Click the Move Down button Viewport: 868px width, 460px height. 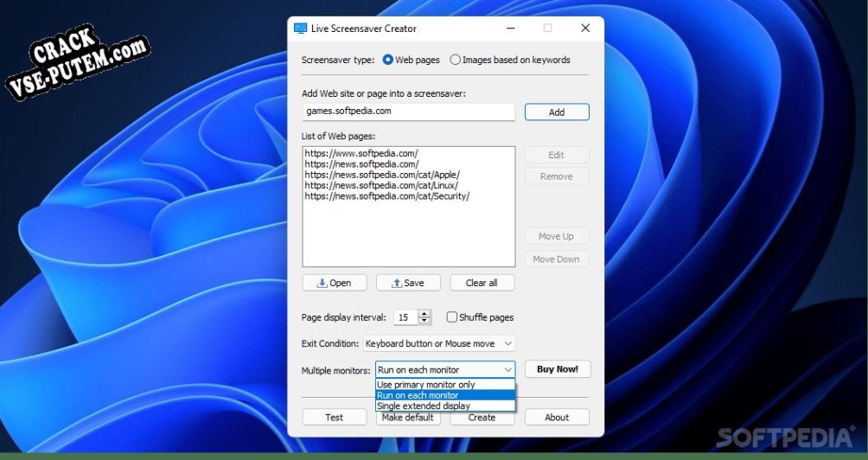click(x=557, y=259)
